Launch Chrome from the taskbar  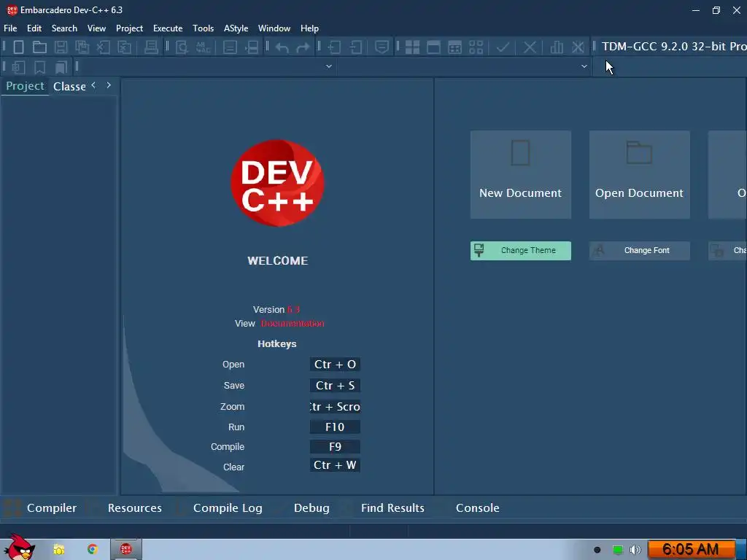(x=93, y=550)
